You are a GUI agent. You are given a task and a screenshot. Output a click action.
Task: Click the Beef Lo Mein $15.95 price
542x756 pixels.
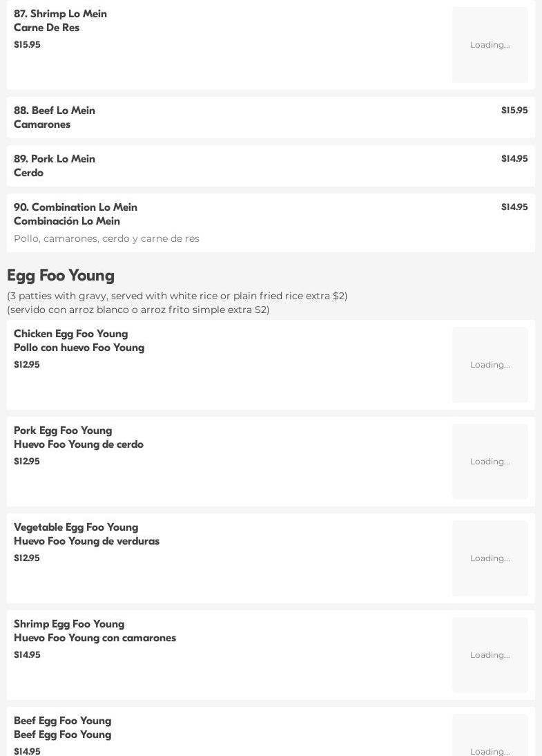pos(514,111)
